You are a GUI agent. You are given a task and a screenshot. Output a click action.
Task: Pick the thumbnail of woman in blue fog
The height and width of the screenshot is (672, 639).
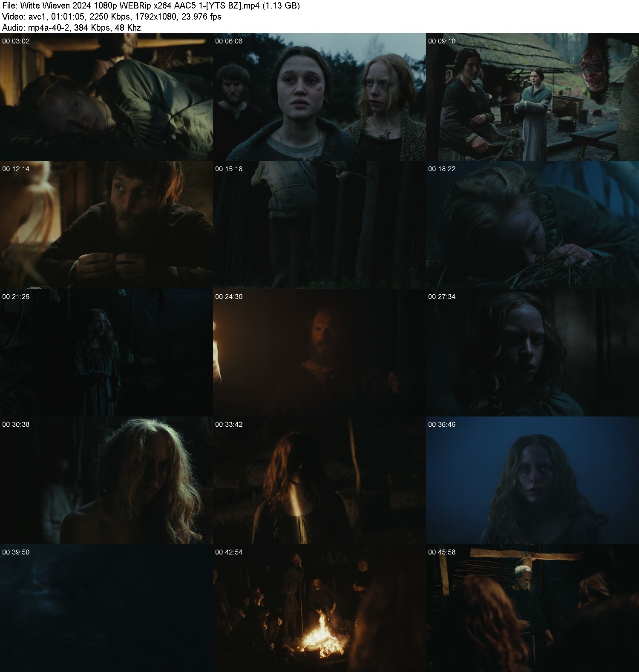tap(532, 480)
